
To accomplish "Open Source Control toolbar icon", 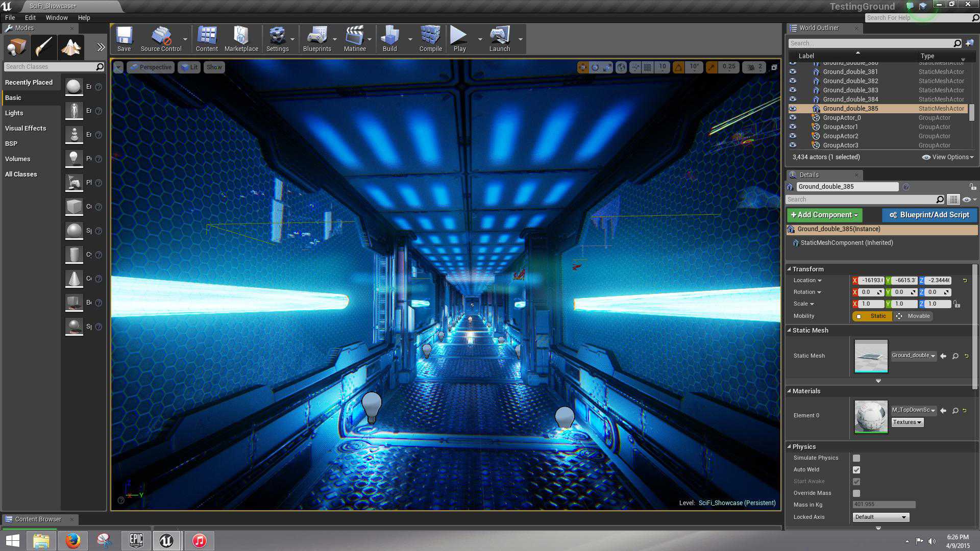I will coord(161,39).
